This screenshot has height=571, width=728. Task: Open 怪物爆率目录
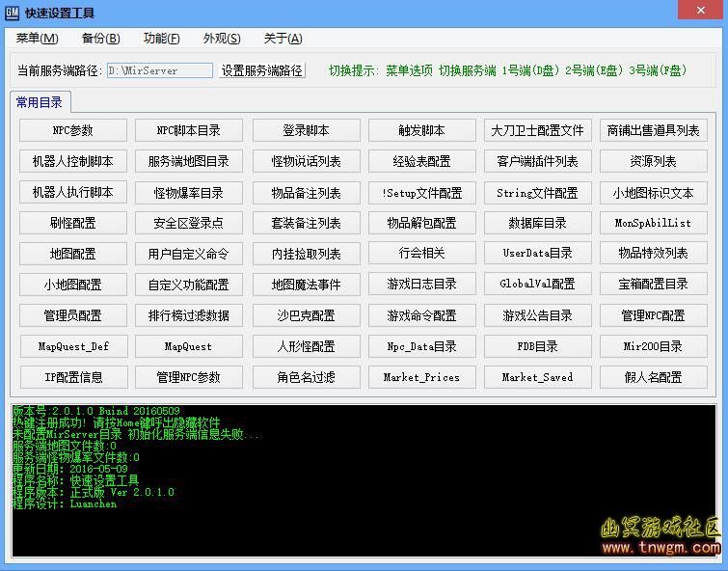click(188, 192)
